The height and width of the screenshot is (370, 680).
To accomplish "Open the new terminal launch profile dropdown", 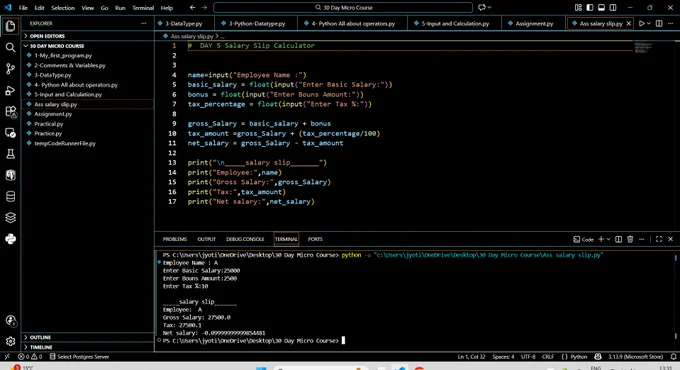I will point(608,239).
